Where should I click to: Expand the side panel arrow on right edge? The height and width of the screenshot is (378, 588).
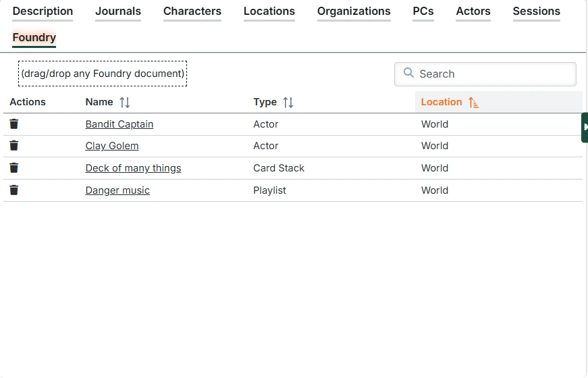[x=585, y=127]
